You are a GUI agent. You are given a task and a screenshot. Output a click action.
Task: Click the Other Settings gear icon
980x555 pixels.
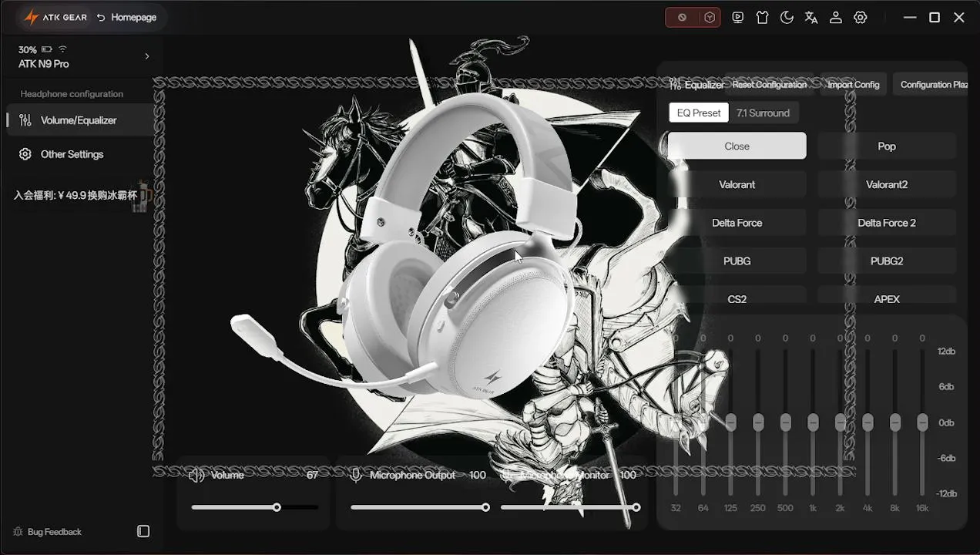point(25,154)
